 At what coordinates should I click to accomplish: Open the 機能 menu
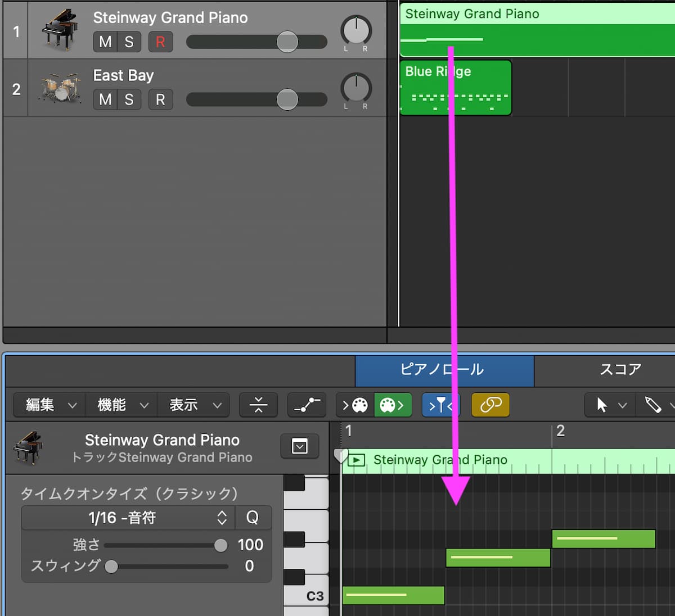click(122, 405)
